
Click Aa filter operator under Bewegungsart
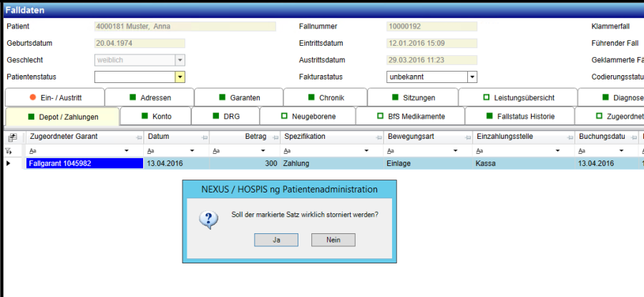391,151
